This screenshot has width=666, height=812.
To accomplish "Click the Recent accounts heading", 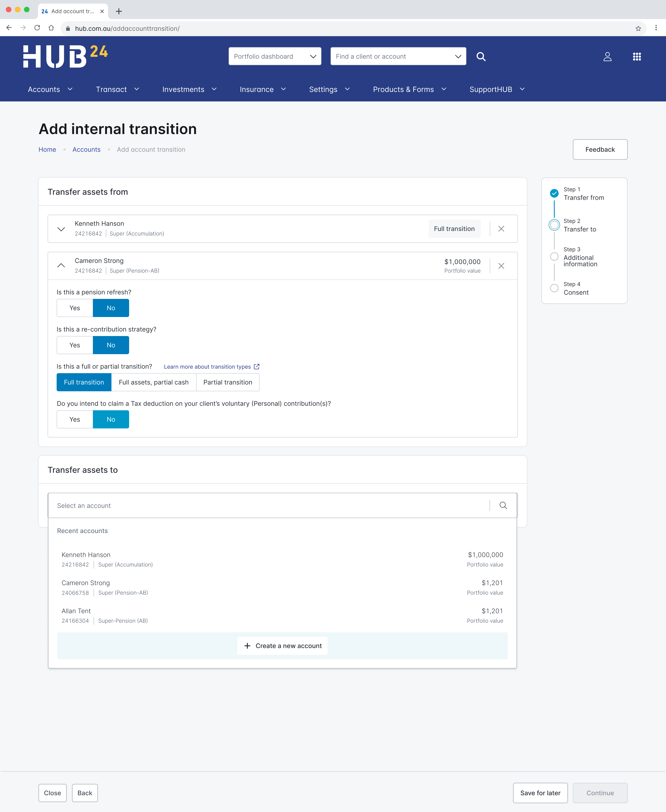I will point(82,531).
